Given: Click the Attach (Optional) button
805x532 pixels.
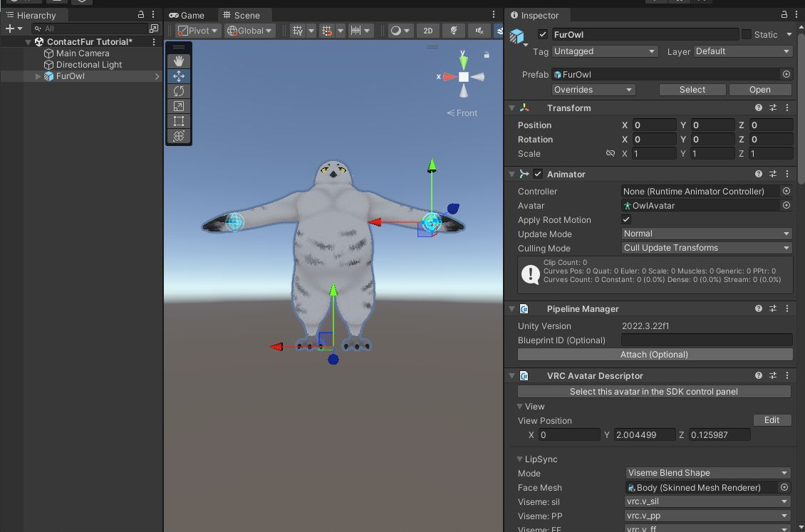Looking at the screenshot, I should tap(655, 355).
